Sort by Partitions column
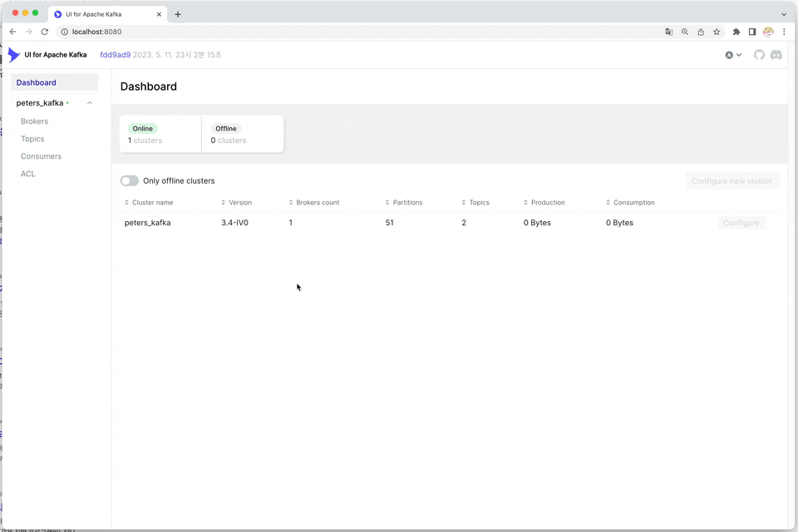This screenshot has height=532, width=798. click(404, 202)
